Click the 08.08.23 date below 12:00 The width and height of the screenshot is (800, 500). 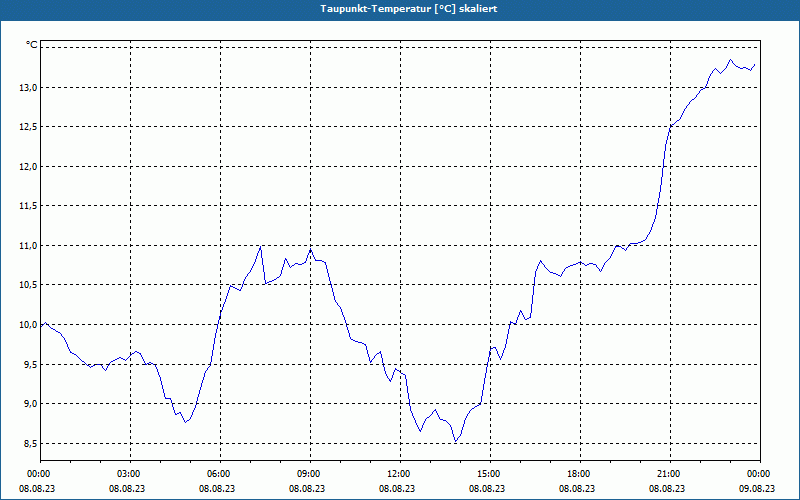pyautogui.click(x=397, y=488)
